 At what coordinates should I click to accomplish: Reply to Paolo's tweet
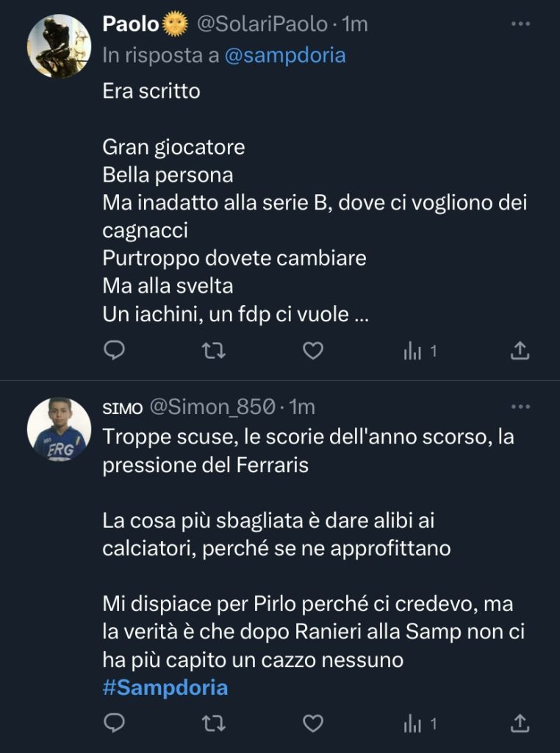coord(114,351)
